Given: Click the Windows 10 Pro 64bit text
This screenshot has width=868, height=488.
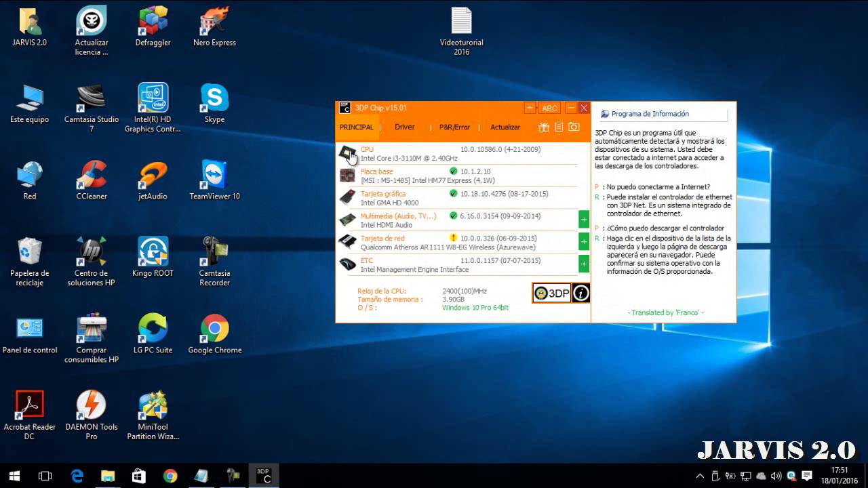Looking at the screenshot, I should click(x=475, y=308).
